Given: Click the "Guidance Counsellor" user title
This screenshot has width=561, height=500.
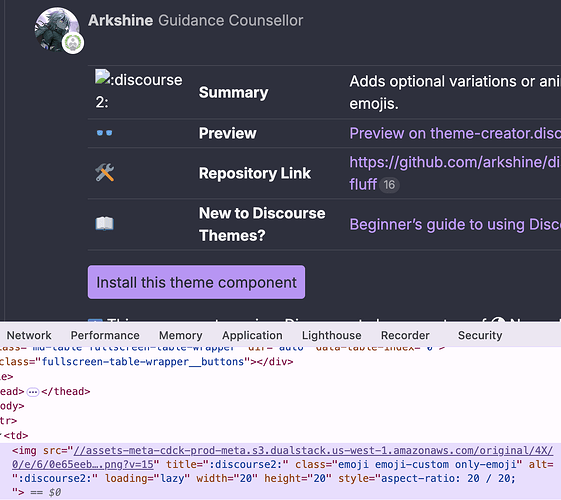Looking at the screenshot, I should coord(231,20).
